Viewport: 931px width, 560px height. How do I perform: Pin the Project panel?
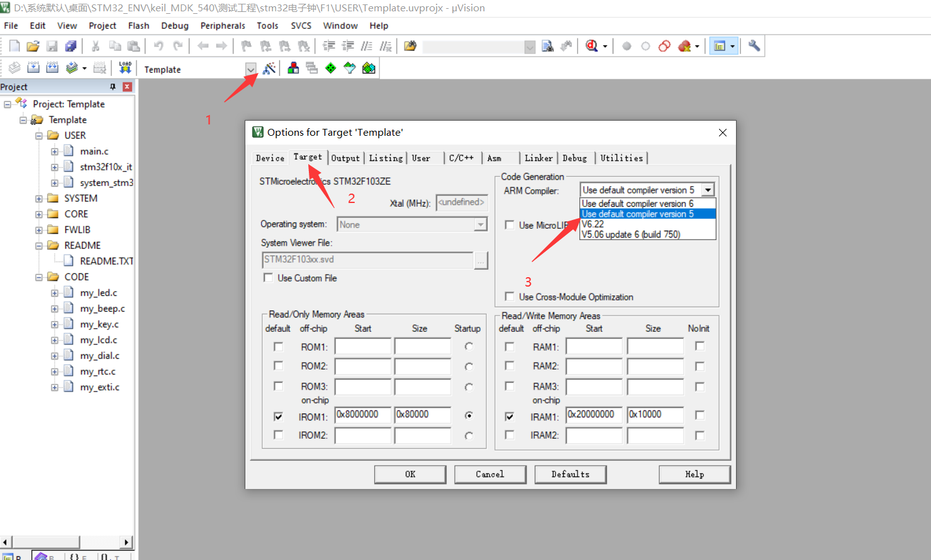pyautogui.click(x=113, y=87)
